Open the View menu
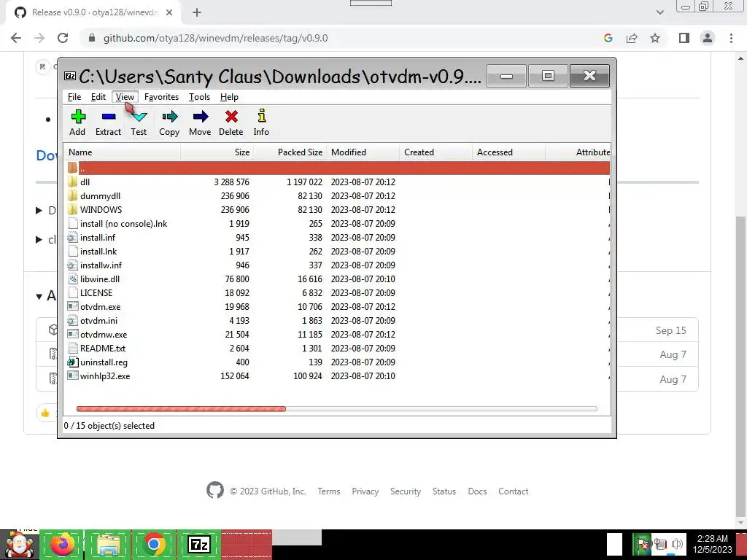This screenshot has width=747, height=560. click(125, 97)
